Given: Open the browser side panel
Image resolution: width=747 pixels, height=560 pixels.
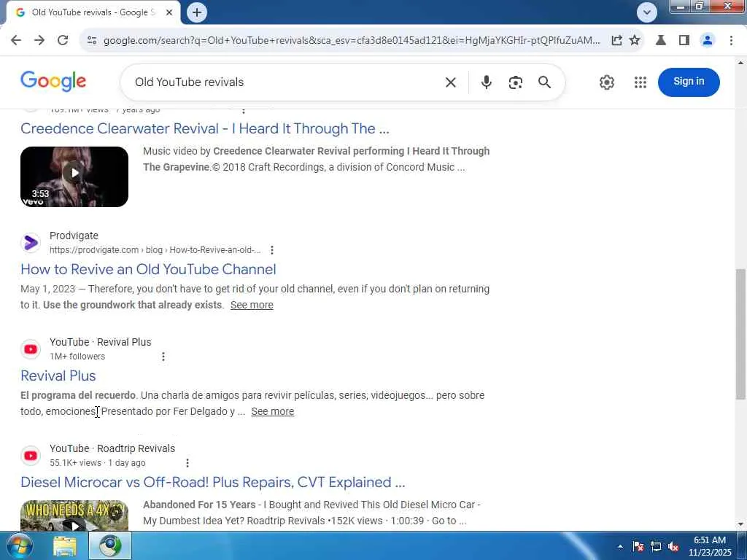Looking at the screenshot, I should [684, 41].
